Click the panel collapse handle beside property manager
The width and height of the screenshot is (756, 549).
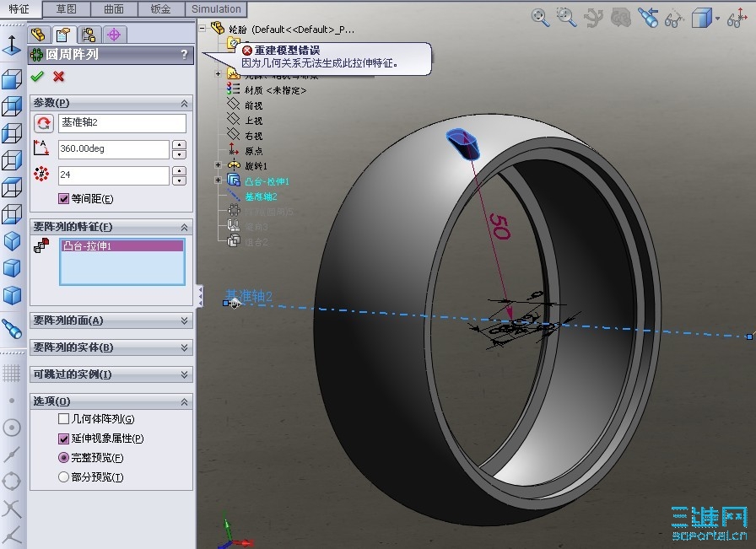pyautogui.click(x=199, y=295)
